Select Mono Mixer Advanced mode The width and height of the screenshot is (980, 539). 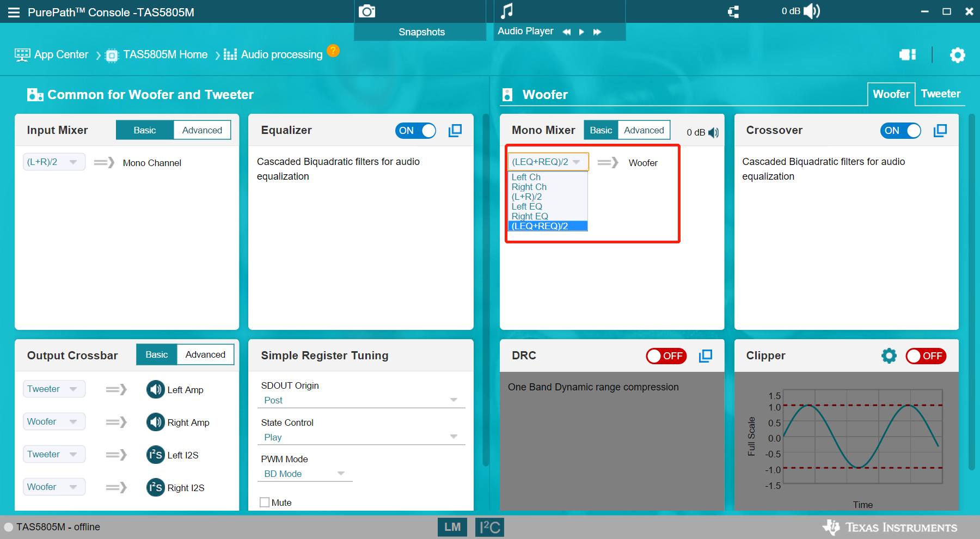coord(644,130)
